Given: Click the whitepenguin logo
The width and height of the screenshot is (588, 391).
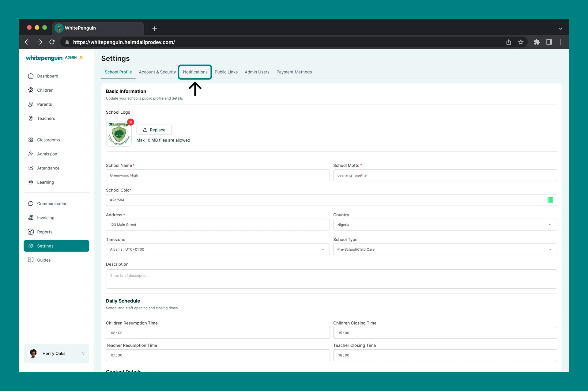Looking at the screenshot, I should click(44, 58).
